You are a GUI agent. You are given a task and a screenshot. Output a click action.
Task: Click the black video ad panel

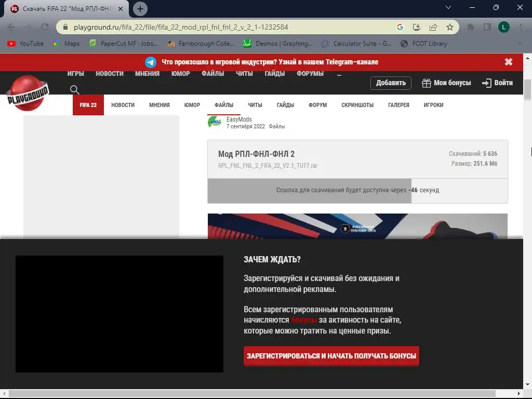pos(119,314)
